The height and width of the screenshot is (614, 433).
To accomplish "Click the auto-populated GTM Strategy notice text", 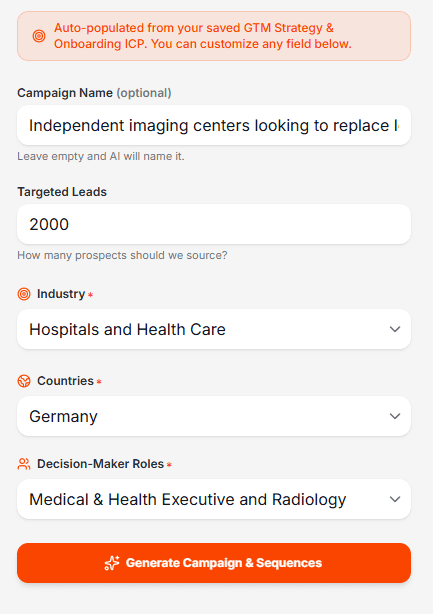I will click(x=203, y=36).
